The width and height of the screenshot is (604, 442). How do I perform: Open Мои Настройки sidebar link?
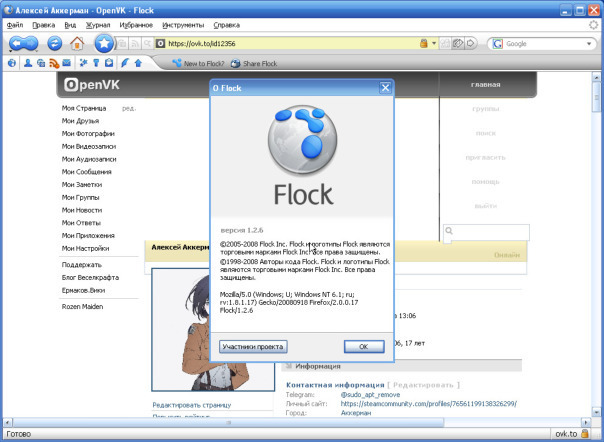(86, 249)
